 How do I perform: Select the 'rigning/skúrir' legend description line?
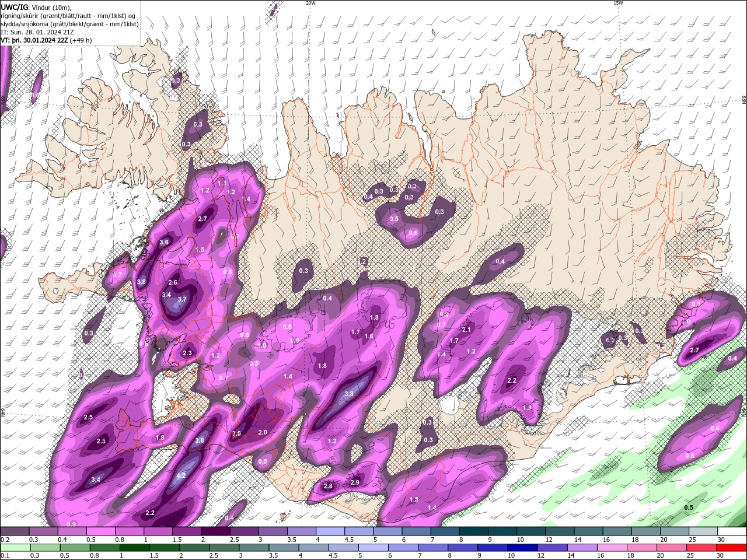(69, 16)
